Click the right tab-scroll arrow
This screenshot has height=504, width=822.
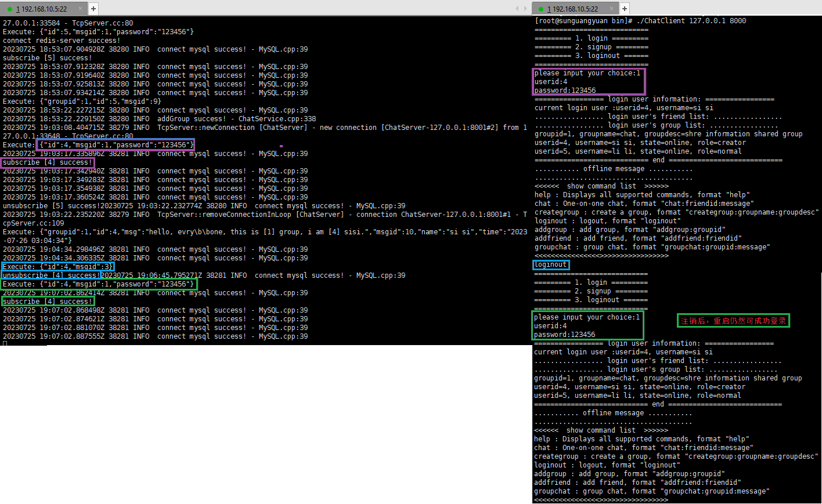point(525,9)
